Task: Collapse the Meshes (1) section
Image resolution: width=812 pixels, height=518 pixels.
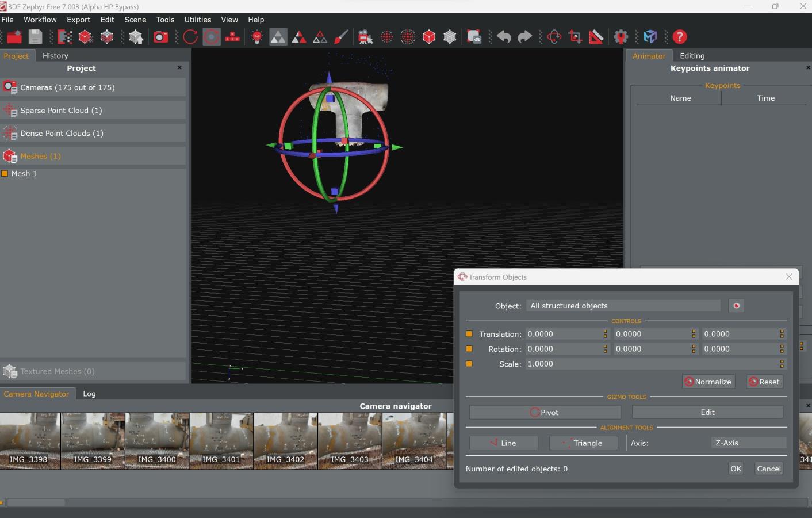Action: [93, 156]
